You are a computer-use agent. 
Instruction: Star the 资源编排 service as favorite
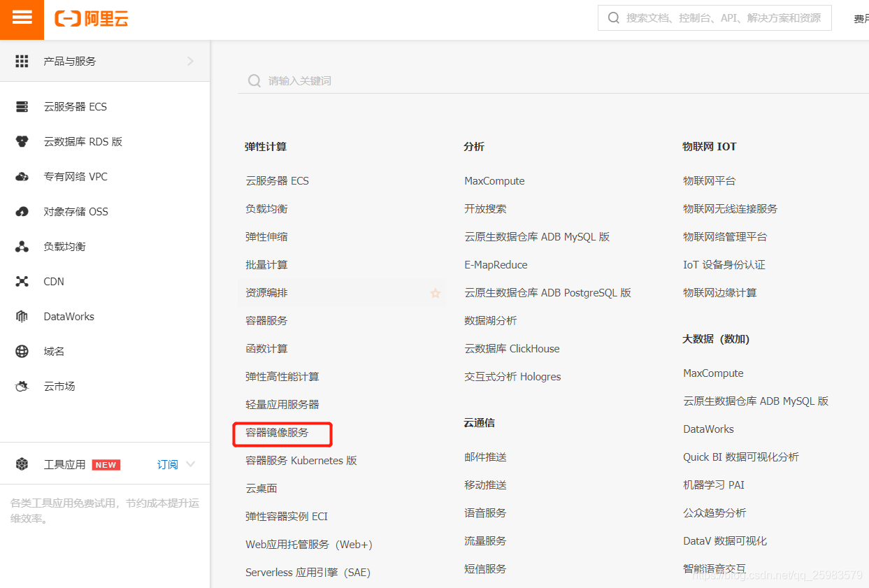(436, 294)
